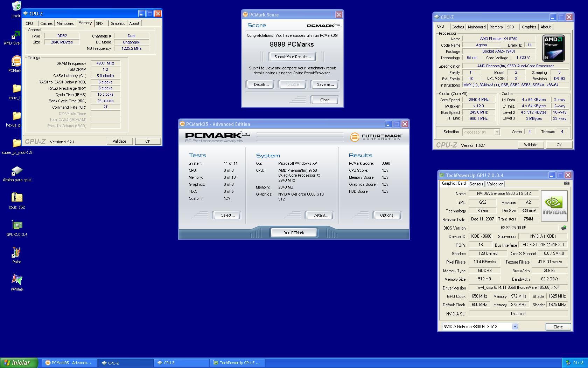Open Memory tab in right CPU-Z window
Viewport: 588px width, 368px height.
click(x=496, y=27)
